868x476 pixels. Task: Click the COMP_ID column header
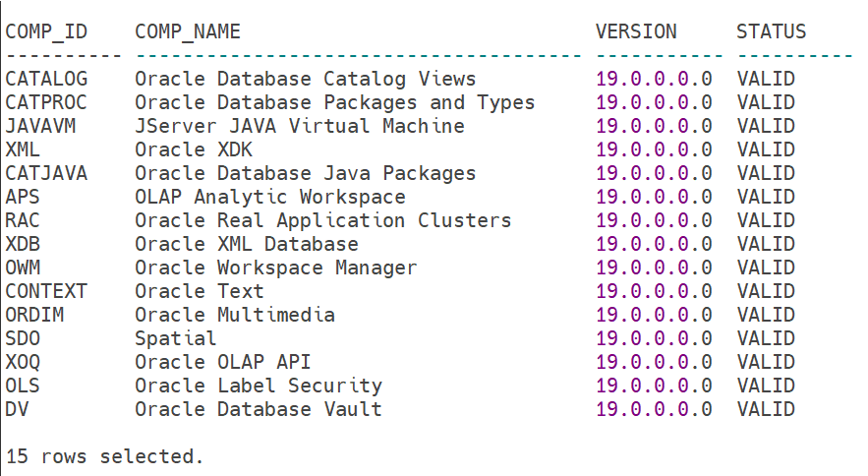pos(46,32)
